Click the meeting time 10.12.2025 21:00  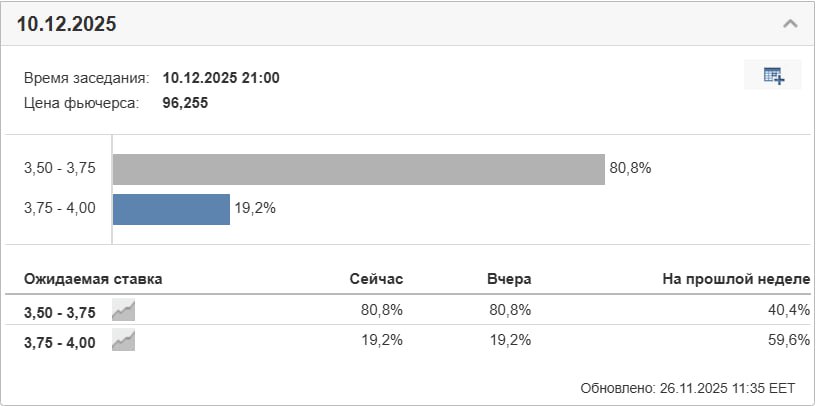coord(221,78)
